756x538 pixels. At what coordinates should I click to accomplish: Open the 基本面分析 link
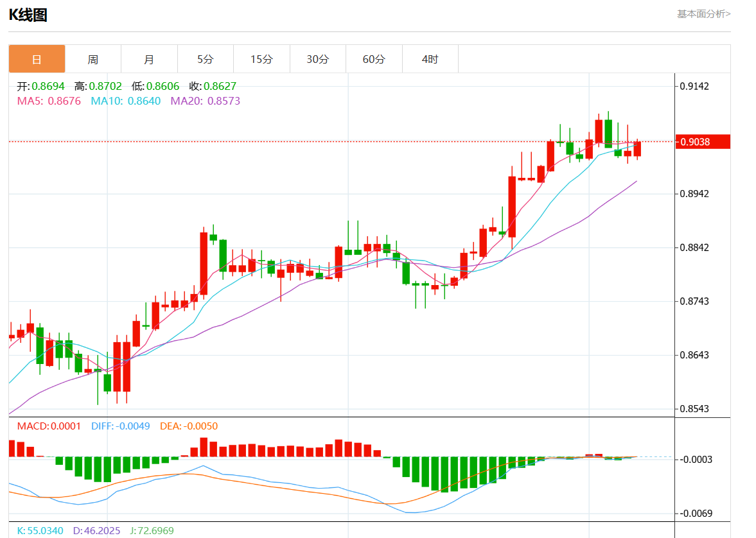[703, 13]
